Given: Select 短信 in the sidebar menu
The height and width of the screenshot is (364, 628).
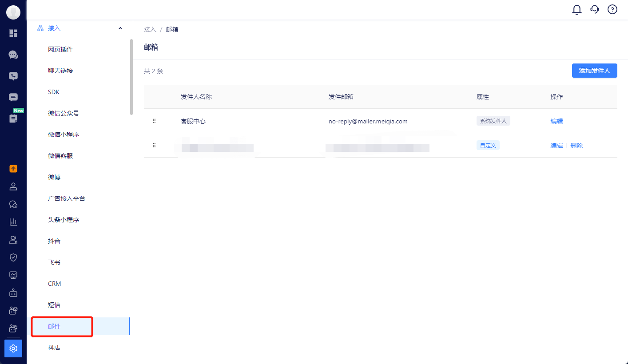Looking at the screenshot, I should tap(54, 305).
